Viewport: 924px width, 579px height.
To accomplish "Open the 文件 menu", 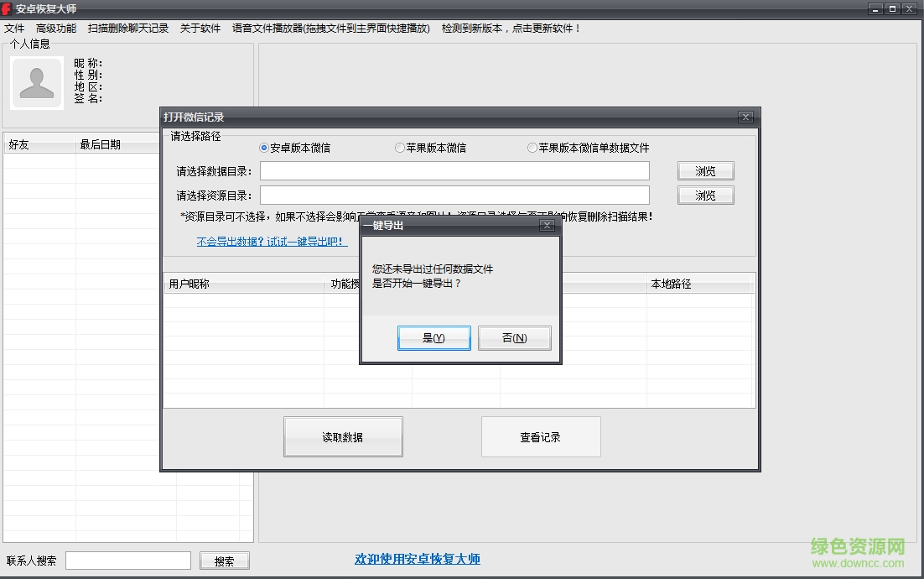I will click(x=14, y=27).
